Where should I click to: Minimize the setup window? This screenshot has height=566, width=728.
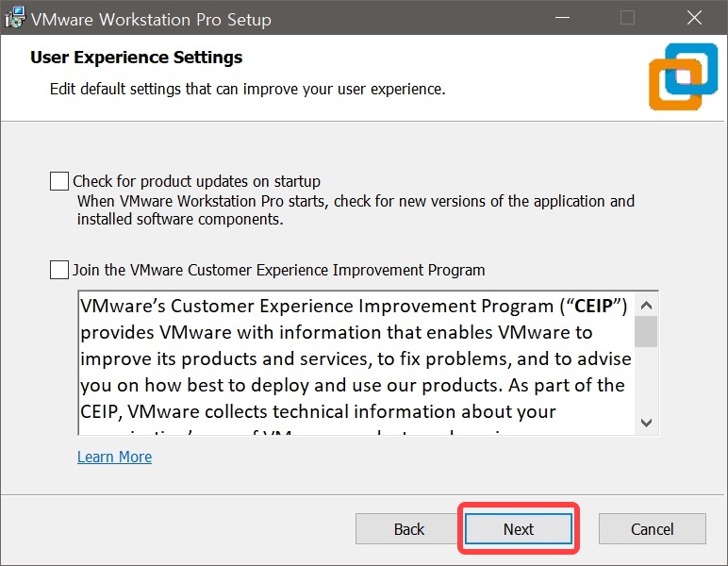coord(562,18)
